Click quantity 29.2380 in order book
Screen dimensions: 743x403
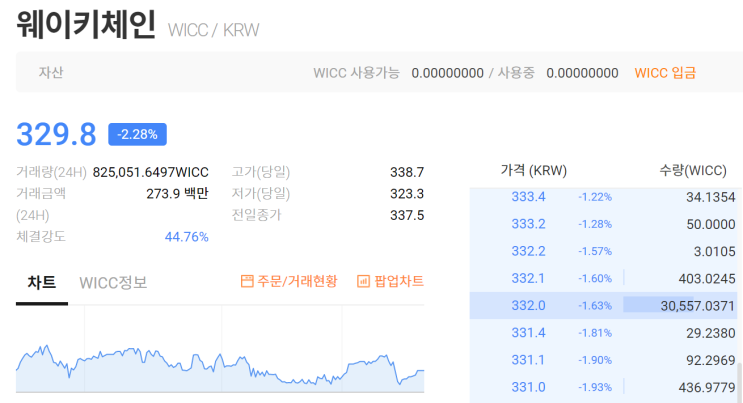(711, 333)
